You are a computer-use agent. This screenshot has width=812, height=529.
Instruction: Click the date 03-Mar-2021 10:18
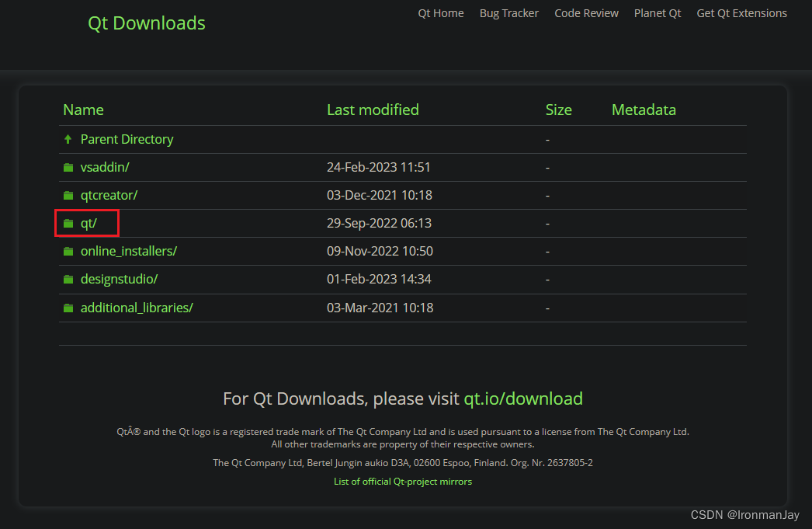380,308
